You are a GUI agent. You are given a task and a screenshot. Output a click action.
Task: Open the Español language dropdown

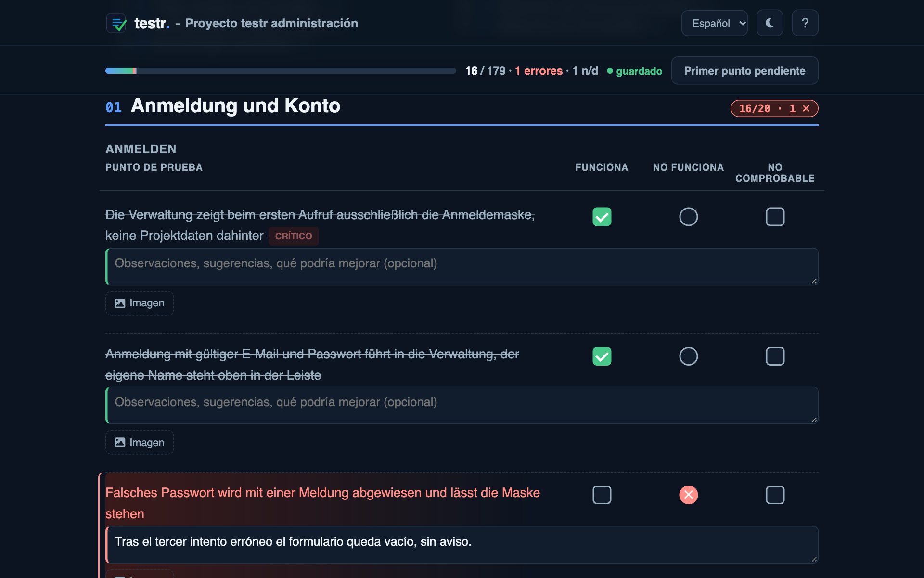tap(714, 23)
